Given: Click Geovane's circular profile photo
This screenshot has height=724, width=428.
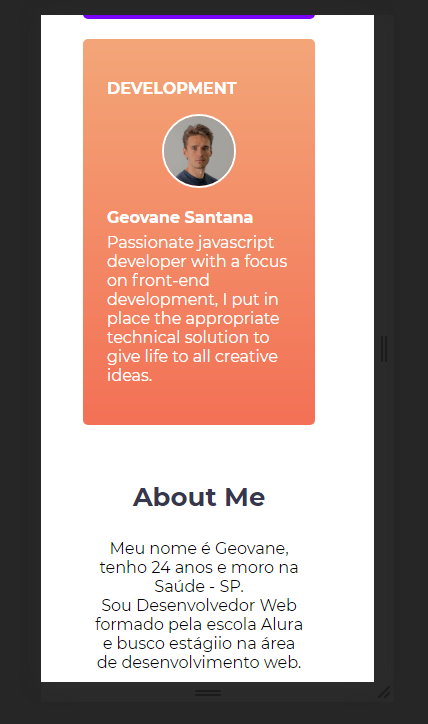Looking at the screenshot, I should tap(199, 151).
